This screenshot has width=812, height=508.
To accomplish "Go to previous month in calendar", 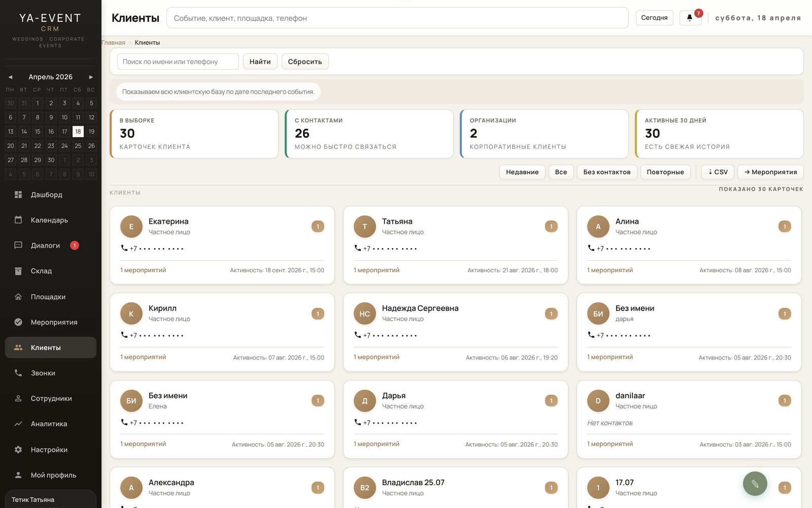I will coord(10,77).
